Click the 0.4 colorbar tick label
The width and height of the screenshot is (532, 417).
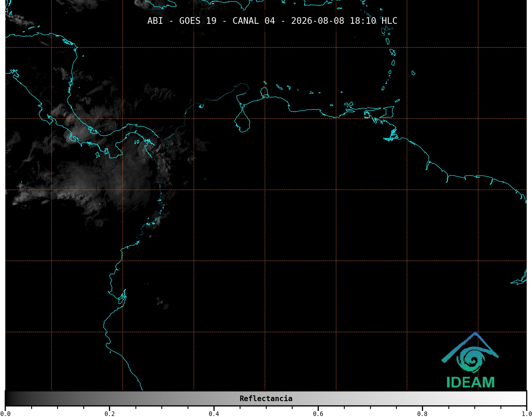click(214, 414)
